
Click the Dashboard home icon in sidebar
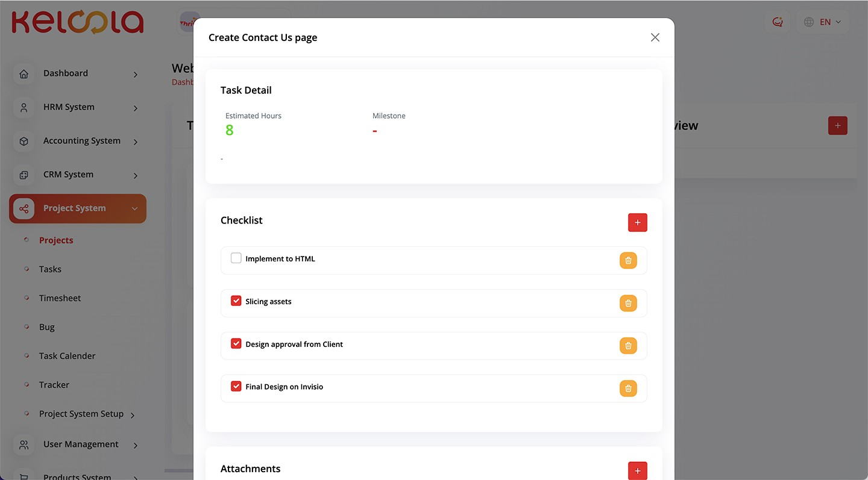[24, 74]
